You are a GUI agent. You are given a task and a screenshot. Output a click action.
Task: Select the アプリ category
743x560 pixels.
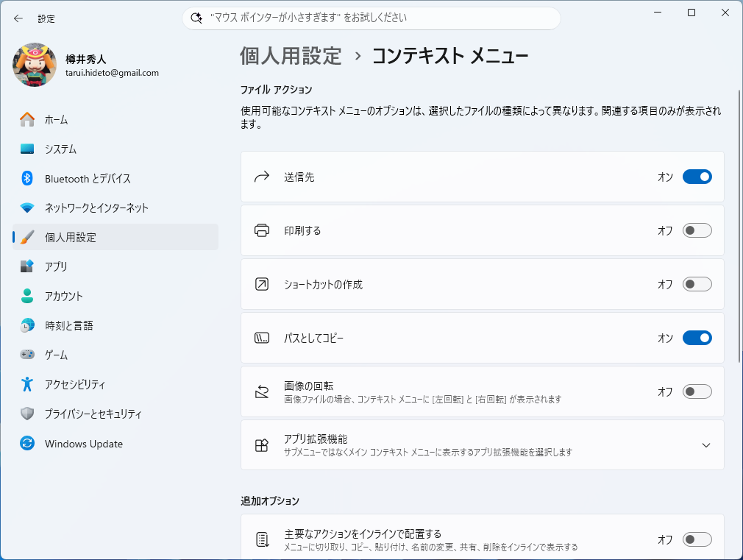(x=115, y=266)
